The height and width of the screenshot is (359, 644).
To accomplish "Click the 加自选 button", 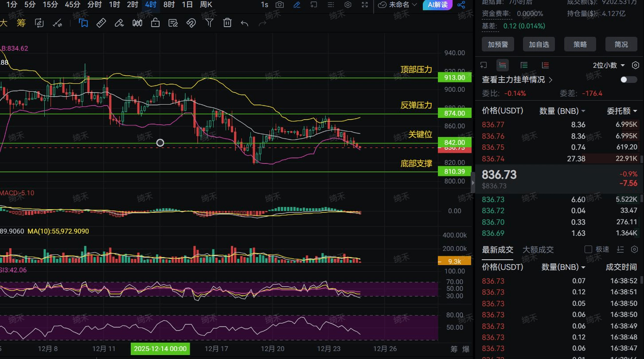I will (539, 44).
